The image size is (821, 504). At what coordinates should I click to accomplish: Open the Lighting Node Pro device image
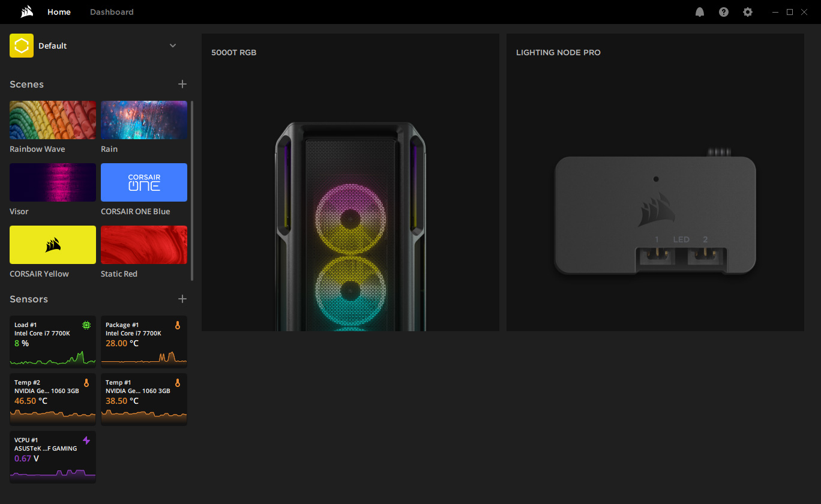(655, 212)
